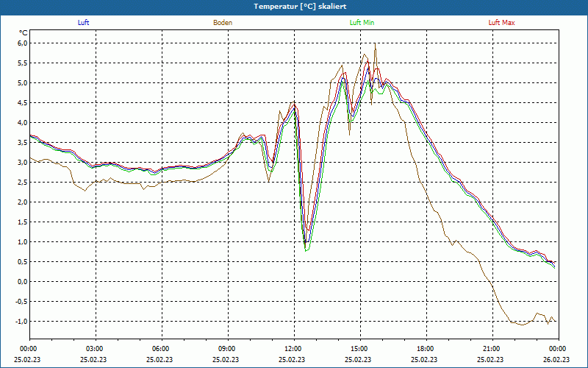Click the '1,0' y-axis value
Viewport: 588px width, 368px height.
23,242
